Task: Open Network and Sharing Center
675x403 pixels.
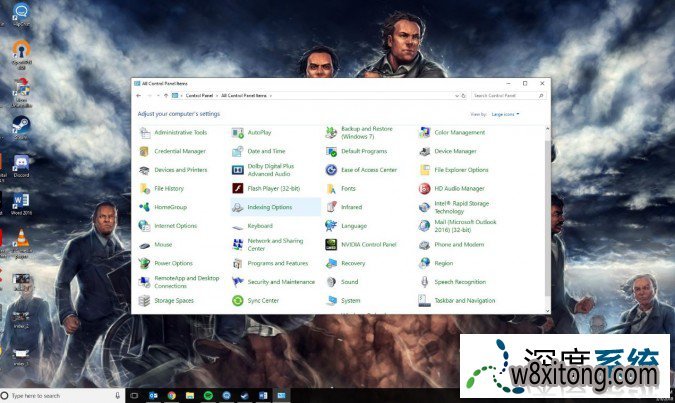Action: click(274, 244)
